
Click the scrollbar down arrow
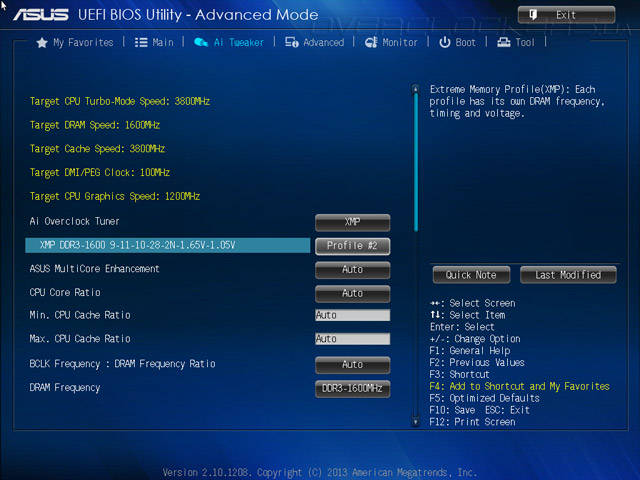pos(416,422)
